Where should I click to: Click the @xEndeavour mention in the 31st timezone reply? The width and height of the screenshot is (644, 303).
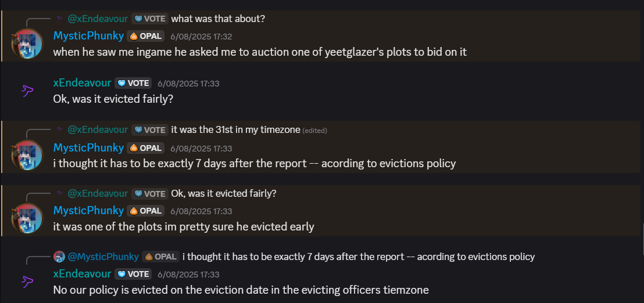(98, 130)
